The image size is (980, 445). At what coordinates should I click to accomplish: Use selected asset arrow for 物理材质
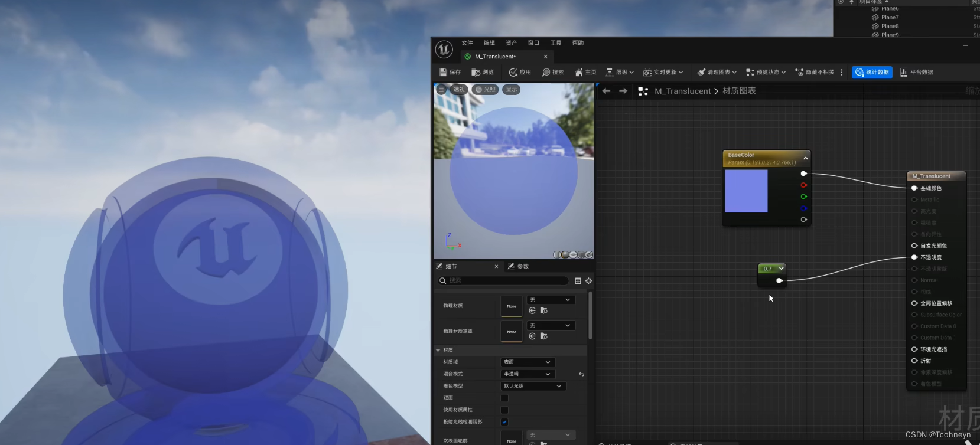click(532, 310)
